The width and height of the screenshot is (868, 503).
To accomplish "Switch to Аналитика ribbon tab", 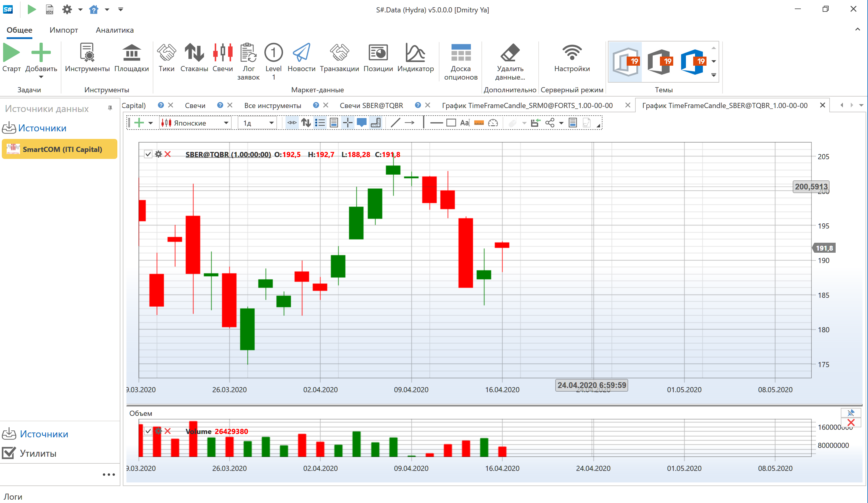I will tap(114, 30).
